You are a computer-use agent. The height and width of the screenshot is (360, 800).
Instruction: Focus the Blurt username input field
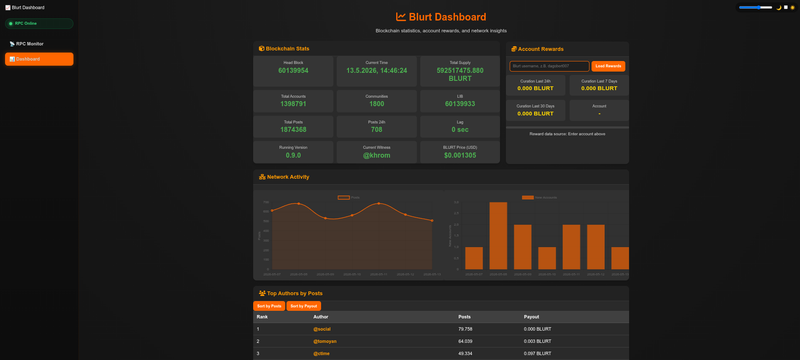[x=549, y=66]
